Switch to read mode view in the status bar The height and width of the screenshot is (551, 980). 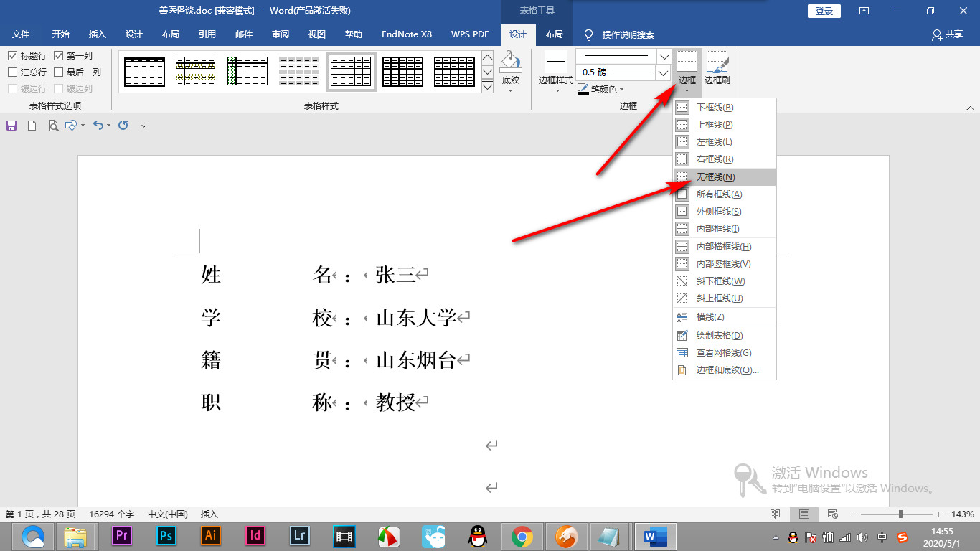coord(775,514)
